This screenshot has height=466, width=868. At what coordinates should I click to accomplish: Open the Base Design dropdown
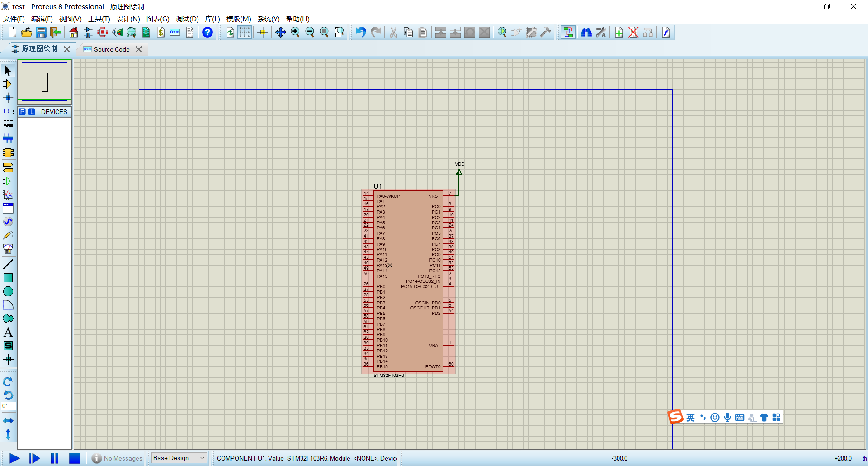pyautogui.click(x=179, y=458)
